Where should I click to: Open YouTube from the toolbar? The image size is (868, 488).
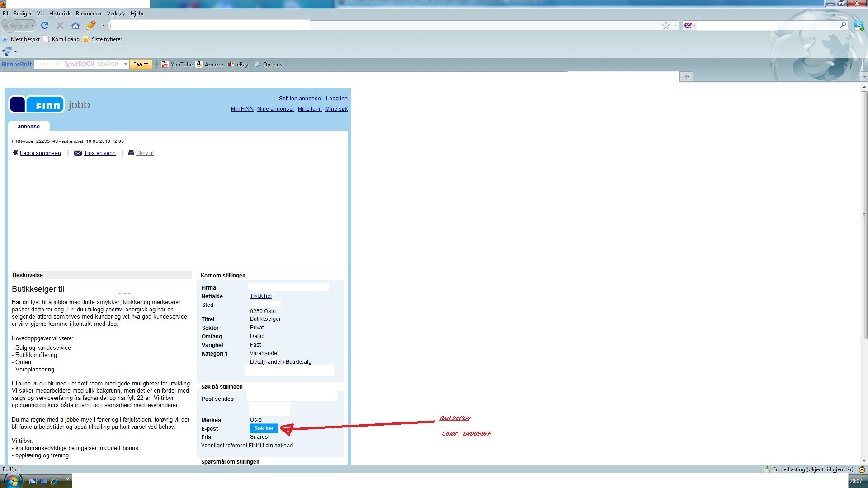pyautogui.click(x=177, y=64)
